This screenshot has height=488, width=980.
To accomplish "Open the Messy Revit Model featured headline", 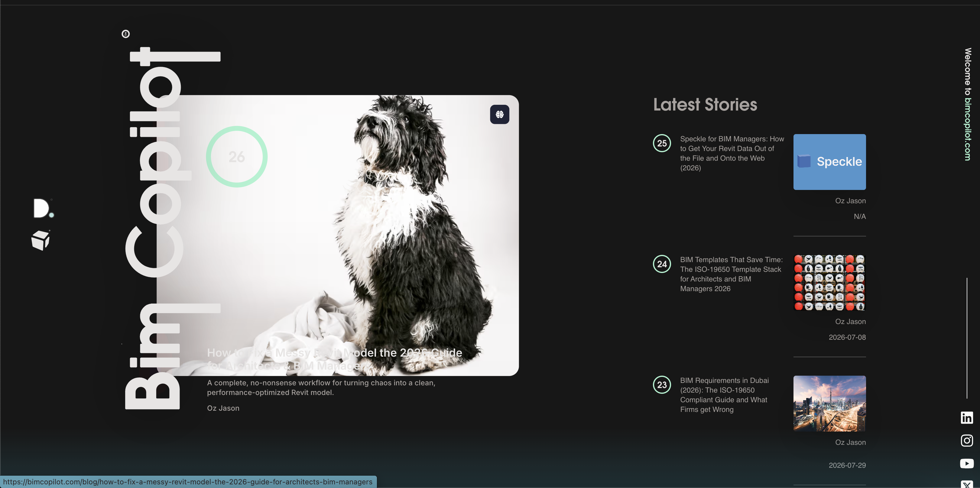I will click(334, 359).
